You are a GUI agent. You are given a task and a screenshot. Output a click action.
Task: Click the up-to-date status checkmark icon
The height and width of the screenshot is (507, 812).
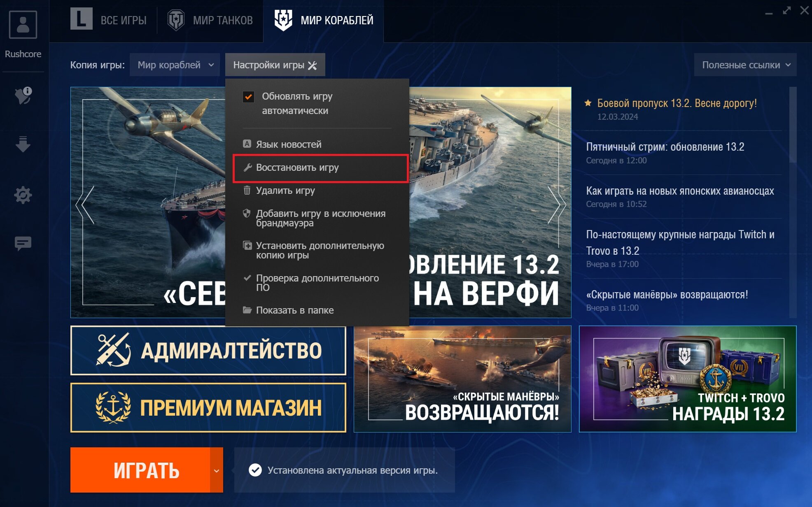pyautogui.click(x=255, y=470)
